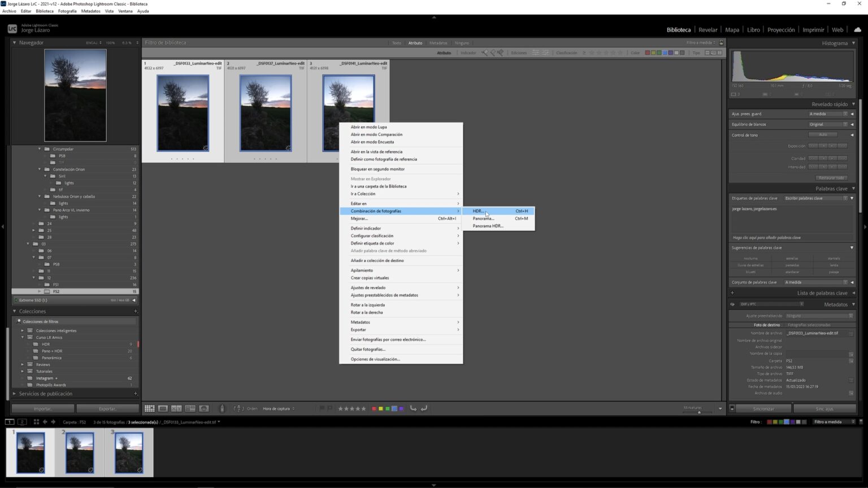This screenshot has width=868, height=488.
Task: Open the People view icon
Action: coord(204,408)
